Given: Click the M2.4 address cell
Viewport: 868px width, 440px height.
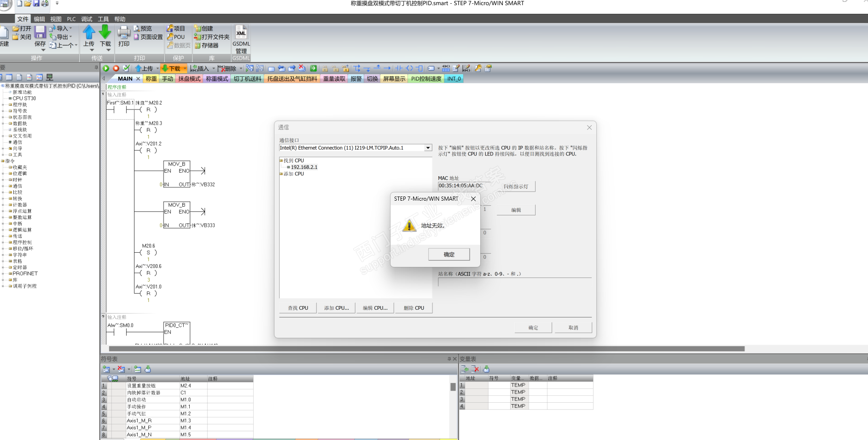Looking at the screenshot, I should 193,386.
